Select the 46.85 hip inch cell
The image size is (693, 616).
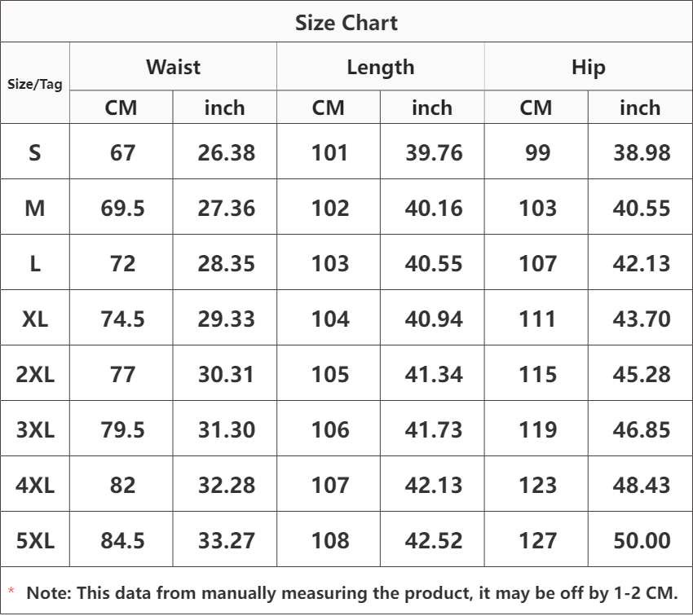(642, 429)
